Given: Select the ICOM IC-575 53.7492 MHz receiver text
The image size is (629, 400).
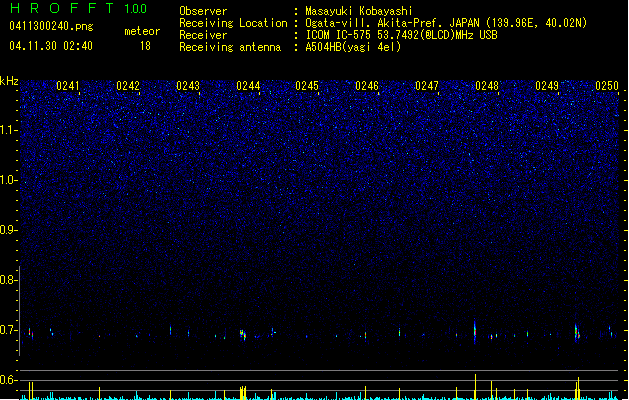Looking at the screenshot, I should pyautogui.click(x=401, y=35).
